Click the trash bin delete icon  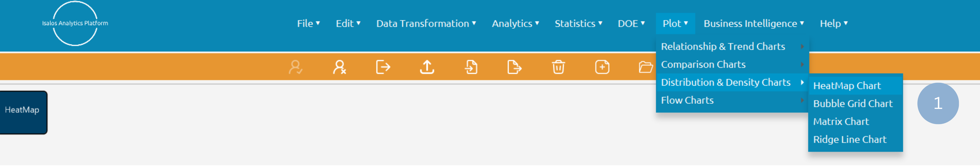(558, 67)
